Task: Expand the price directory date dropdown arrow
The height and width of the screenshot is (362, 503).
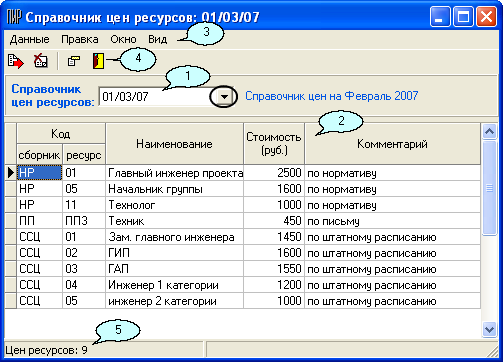Action: pos(224,97)
